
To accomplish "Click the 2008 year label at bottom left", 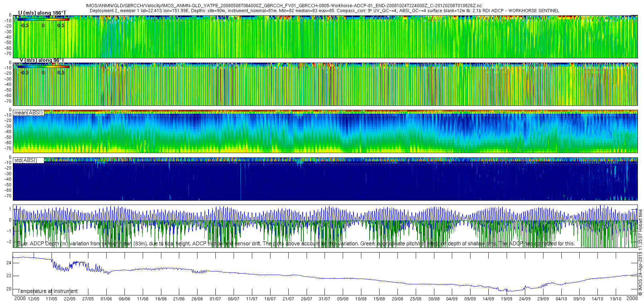I will (20, 299).
